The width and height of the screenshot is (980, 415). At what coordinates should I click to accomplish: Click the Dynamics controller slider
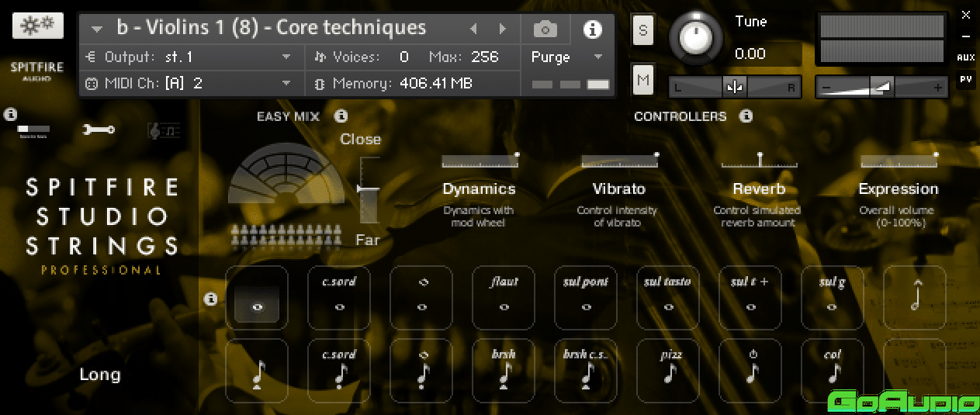[480, 161]
